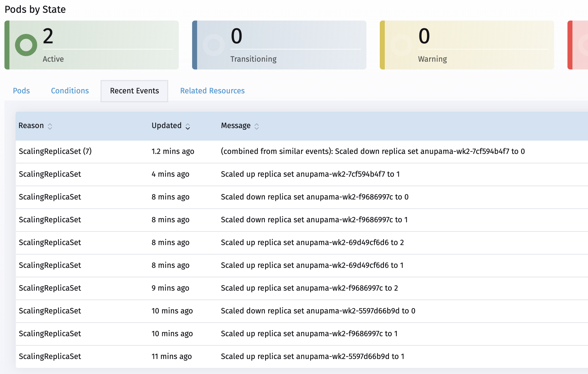Open the Conditions tab
588x374 pixels.
click(x=70, y=91)
